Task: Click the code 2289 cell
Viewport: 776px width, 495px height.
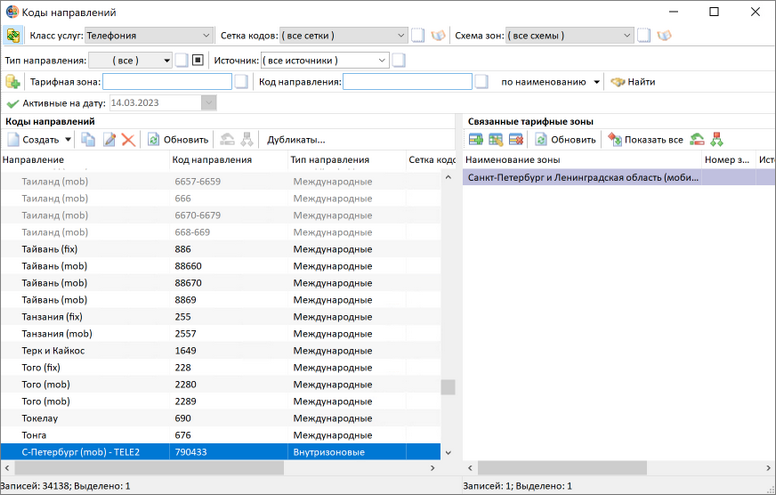Action: 229,401
